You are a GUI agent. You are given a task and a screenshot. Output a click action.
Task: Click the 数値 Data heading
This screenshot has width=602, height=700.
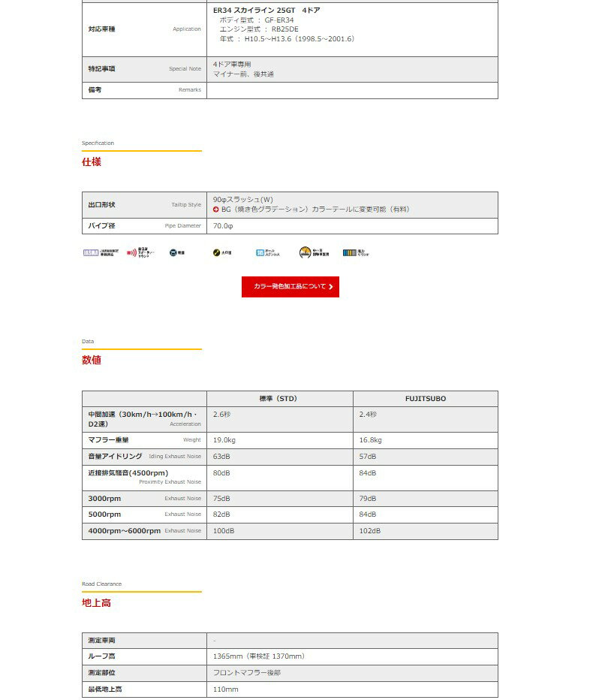click(92, 361)
